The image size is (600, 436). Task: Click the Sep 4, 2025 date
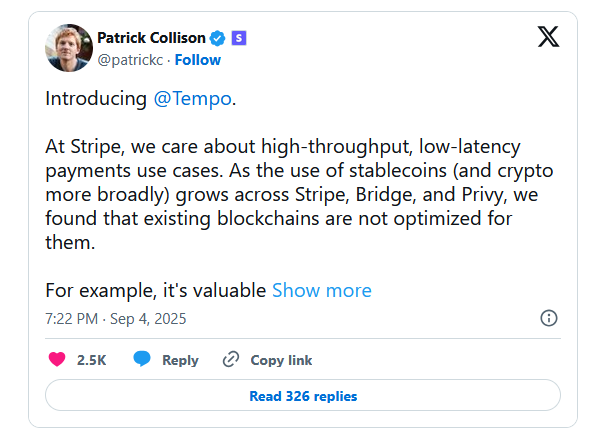point(148,319)
